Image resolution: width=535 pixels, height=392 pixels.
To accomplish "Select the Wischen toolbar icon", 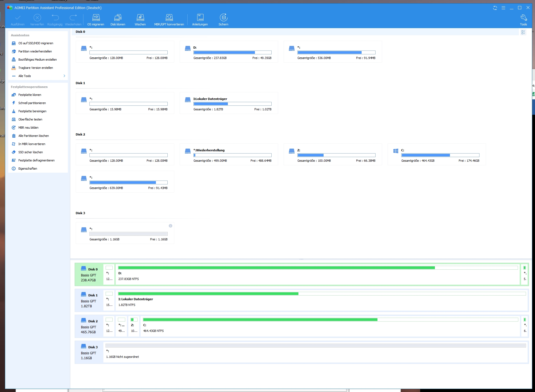I will pyautogui.click(x=140, y=20).
